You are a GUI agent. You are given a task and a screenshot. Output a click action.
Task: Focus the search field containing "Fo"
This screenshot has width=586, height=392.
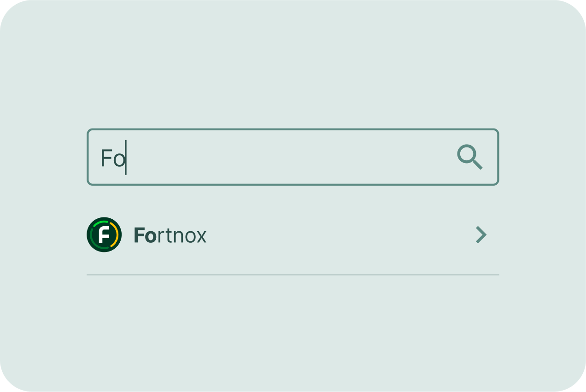pyautogui.click(x=293, y=157)
